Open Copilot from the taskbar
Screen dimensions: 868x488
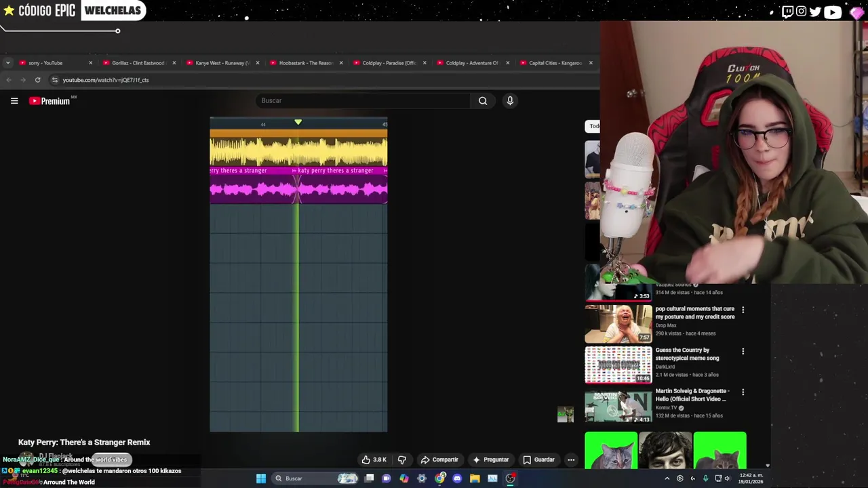pos(404,479)
